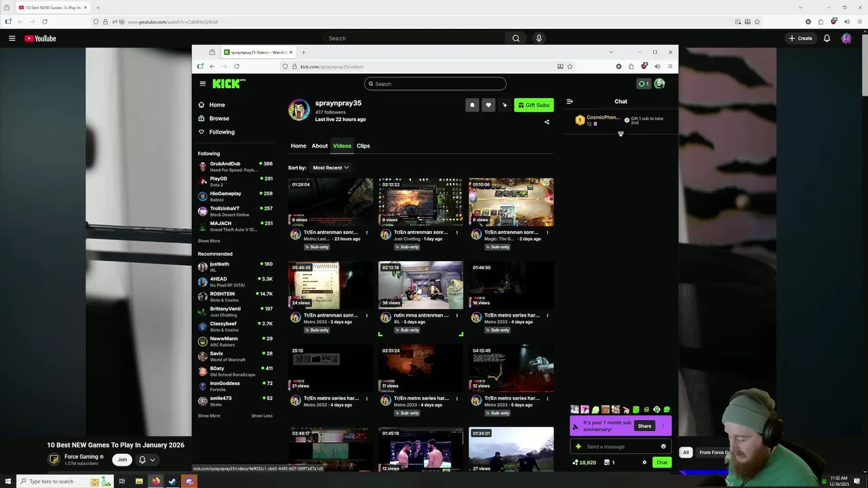
Task: Open the Most Recent sort dropdown
Action: point(330,167)
